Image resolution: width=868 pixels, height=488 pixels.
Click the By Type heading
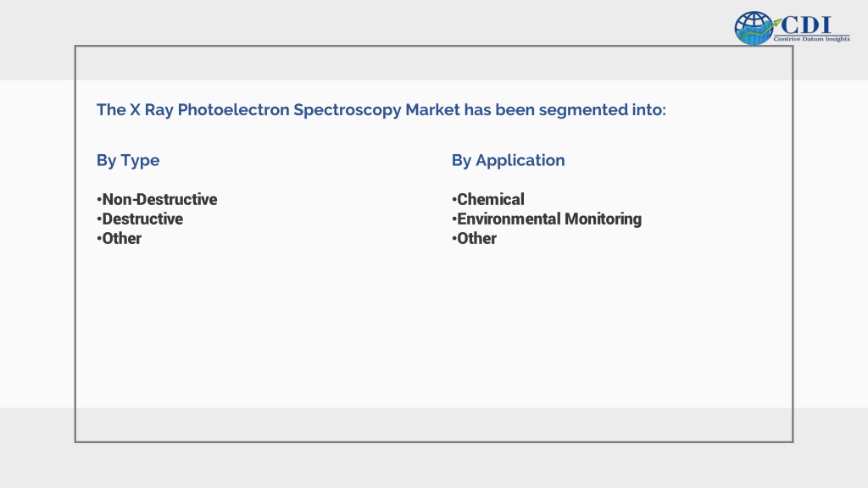click(128, 160)
